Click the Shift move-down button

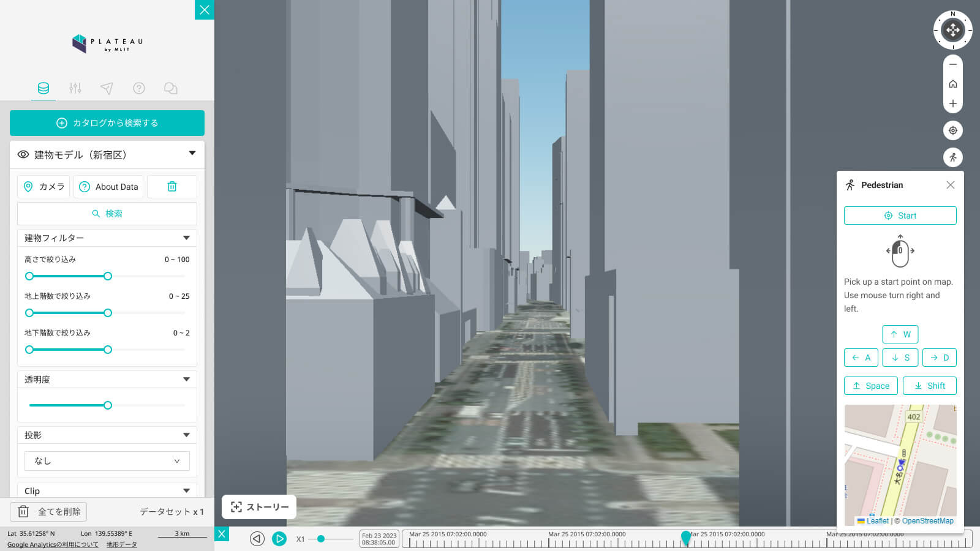(930, 386)
